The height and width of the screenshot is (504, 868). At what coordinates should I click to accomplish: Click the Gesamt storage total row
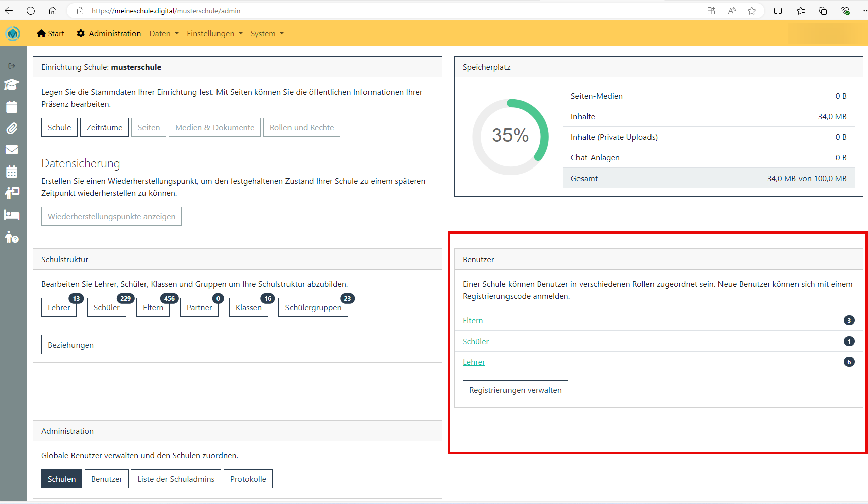[708, 178]
